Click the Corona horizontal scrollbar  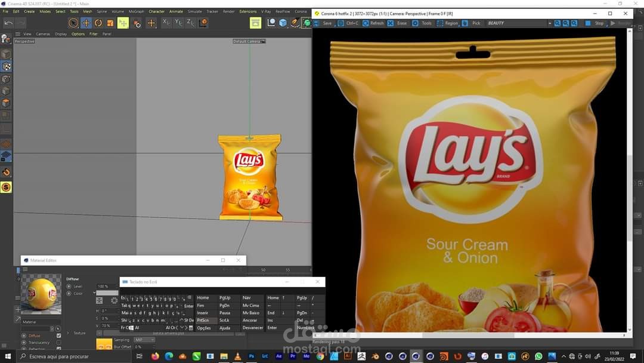click(468, 335)
